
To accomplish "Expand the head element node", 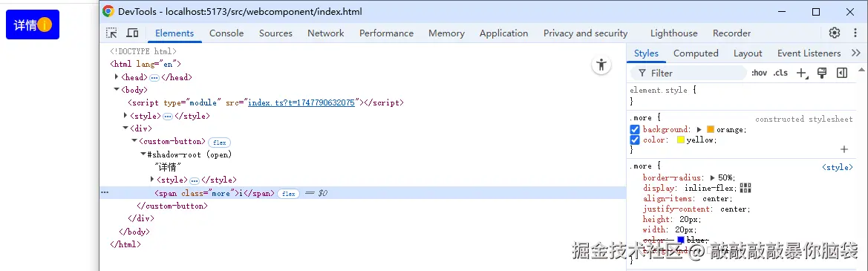I will coord(117,77).
